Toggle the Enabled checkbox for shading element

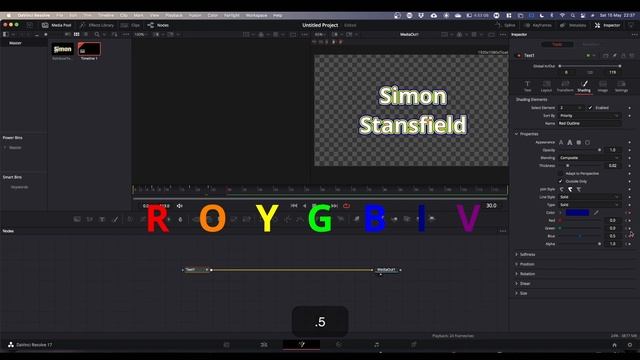pos(590,108)
